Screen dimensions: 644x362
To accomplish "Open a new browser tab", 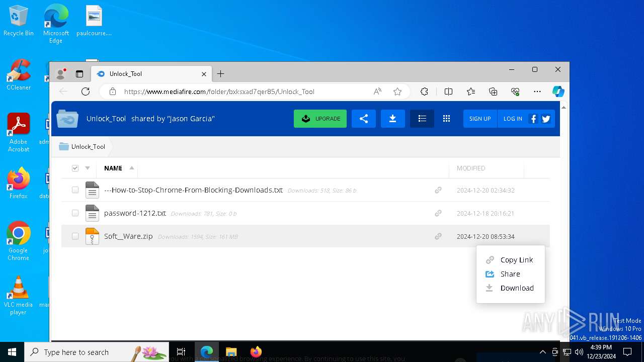I will pos(220,74).
